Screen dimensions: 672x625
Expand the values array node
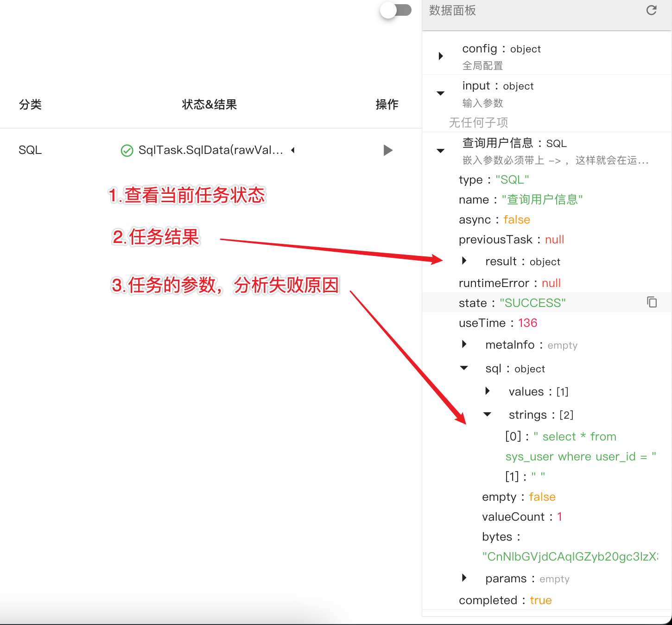[x=487, y=391]
